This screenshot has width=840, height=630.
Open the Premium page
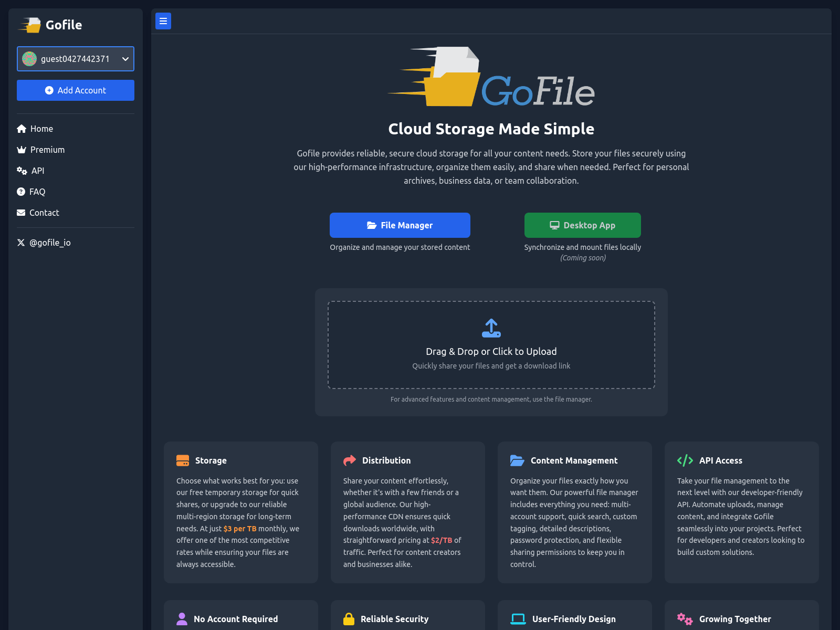(41, 150)
